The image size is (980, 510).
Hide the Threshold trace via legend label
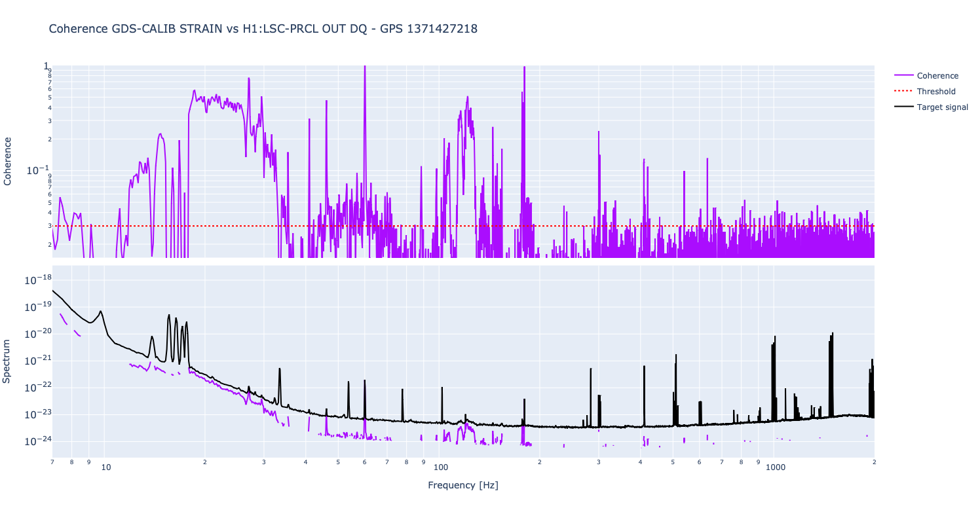(935, 92)
